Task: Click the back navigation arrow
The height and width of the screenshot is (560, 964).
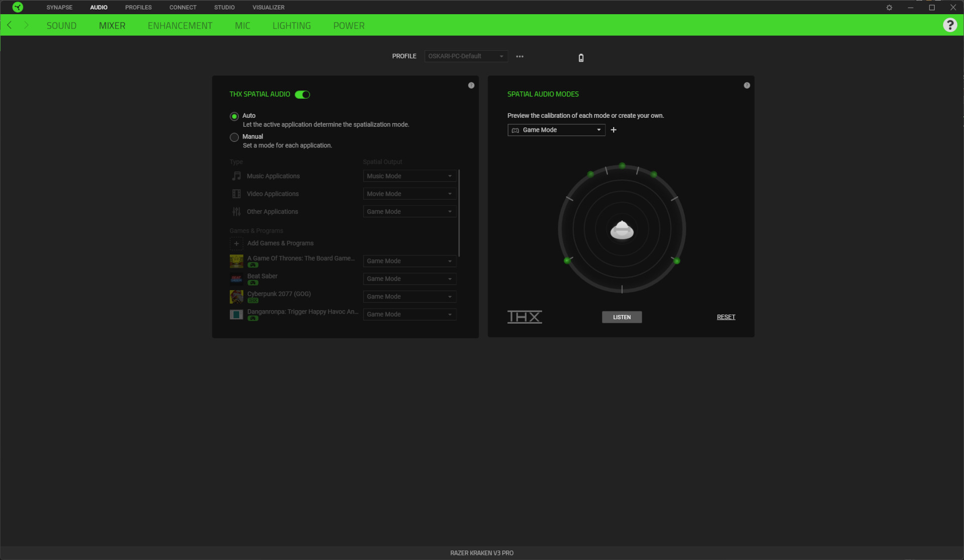Action: (x=9, y=25)
